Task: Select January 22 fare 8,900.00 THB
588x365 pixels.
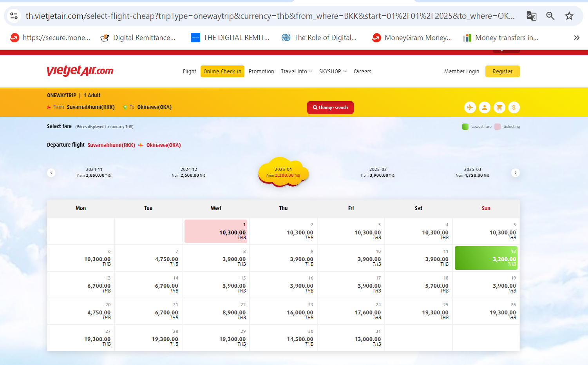Action: tap(216, 311)
